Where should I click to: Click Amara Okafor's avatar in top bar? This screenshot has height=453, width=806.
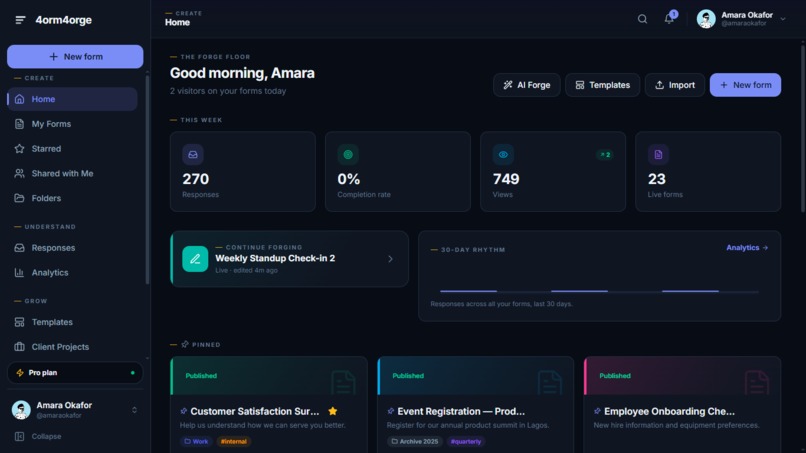[706, 19]
